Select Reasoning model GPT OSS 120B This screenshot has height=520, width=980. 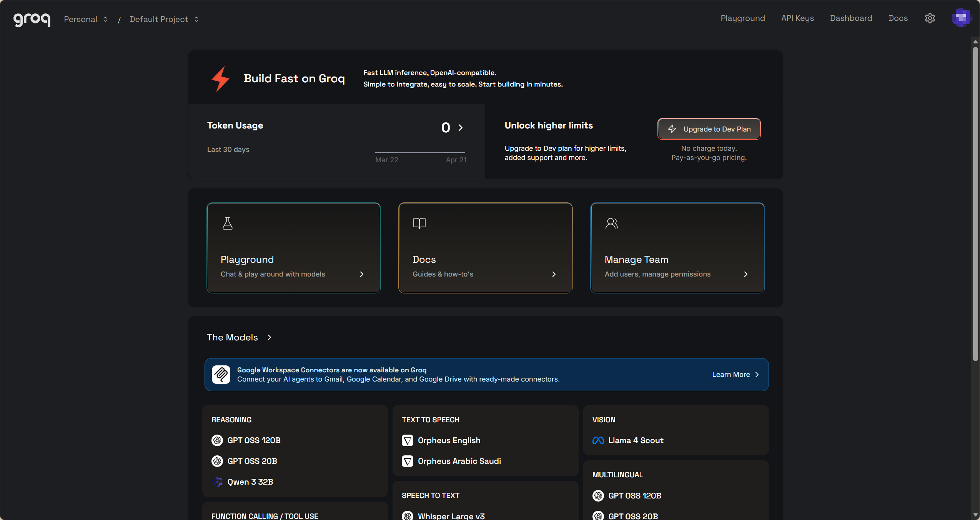254,440
